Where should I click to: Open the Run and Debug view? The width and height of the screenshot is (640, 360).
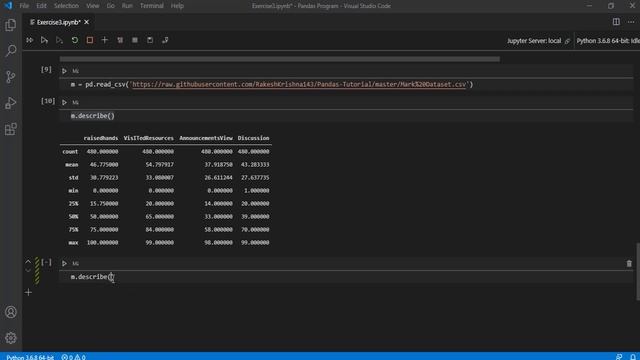click(11, 103)
